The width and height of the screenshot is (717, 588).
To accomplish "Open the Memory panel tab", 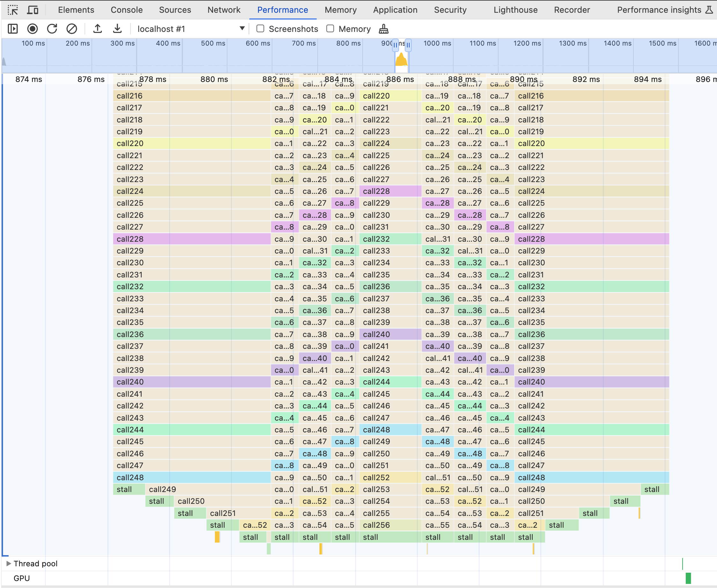I will 341,10.
